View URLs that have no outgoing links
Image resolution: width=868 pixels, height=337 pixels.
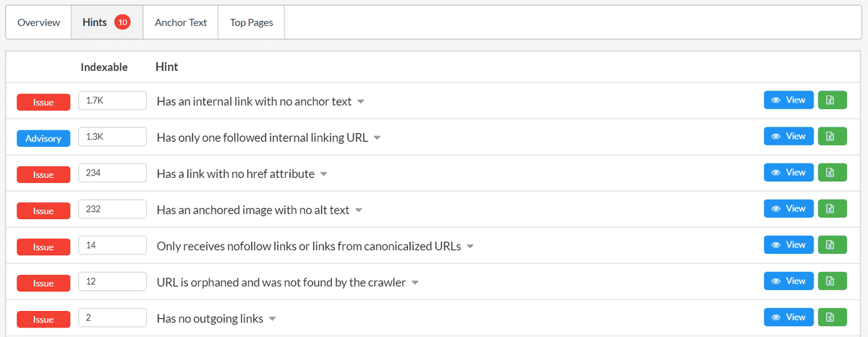tap(788, 317)
